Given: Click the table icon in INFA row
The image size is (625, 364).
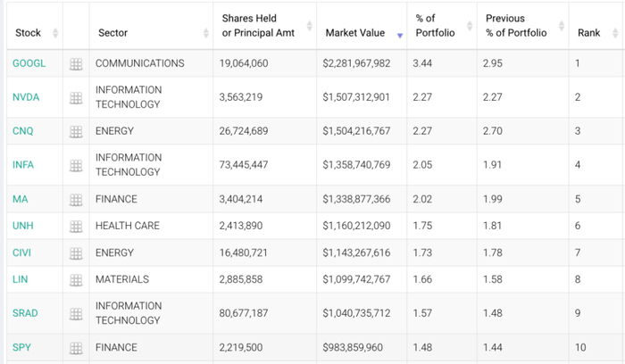Looking at the screenshot, I should [76, 165].
